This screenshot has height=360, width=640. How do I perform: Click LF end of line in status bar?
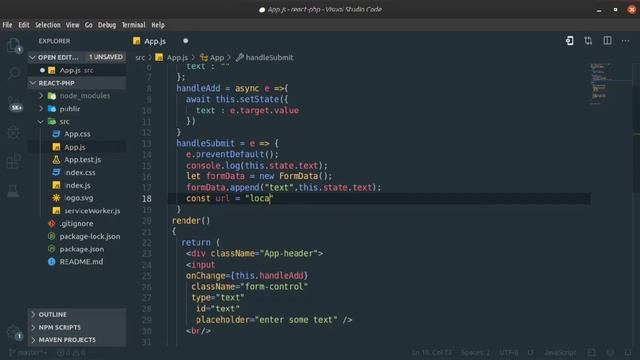coord(531,353)
